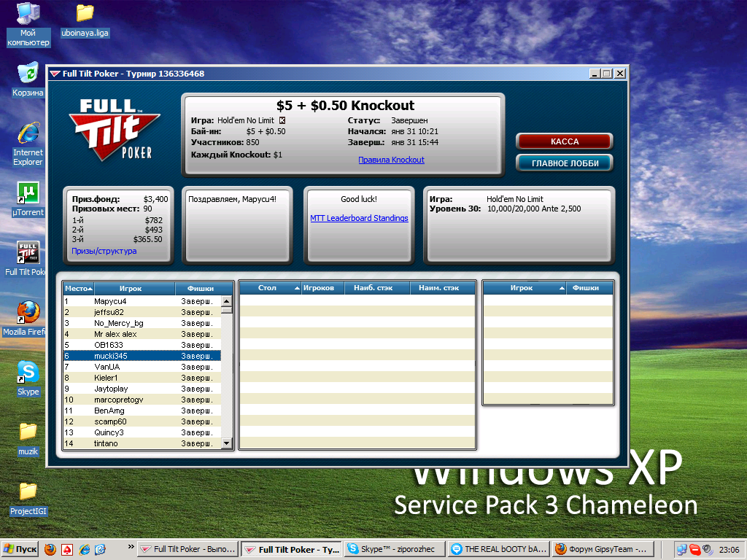Select player BenAmg row

[142, 411]
